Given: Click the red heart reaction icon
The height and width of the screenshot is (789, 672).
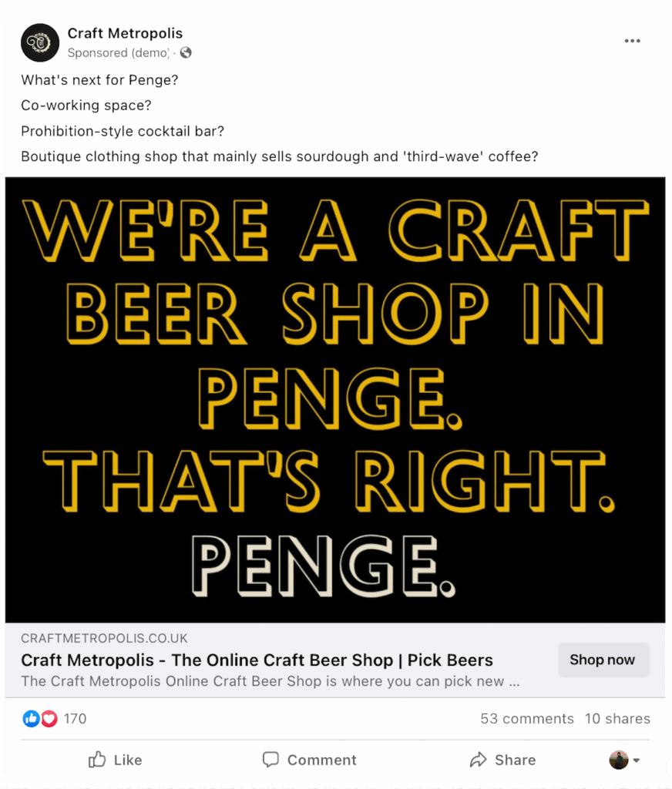Looking at the screenshot, I should tap(49, 719).
